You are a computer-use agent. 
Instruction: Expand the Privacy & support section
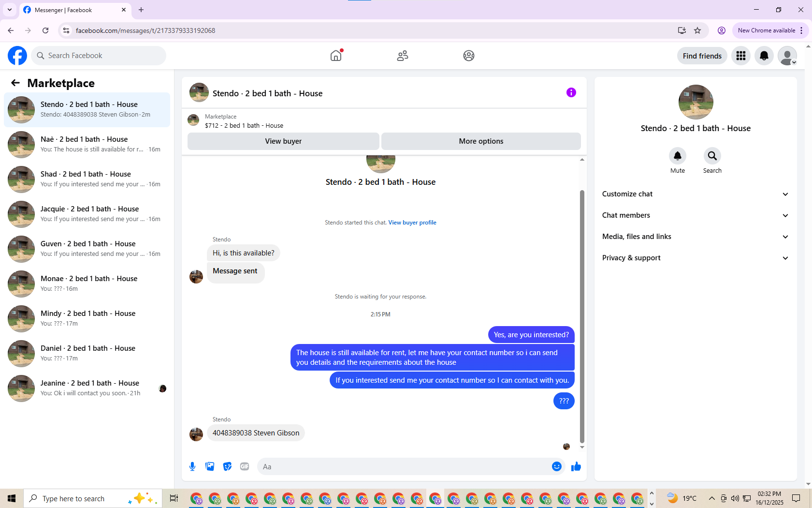tap(696, 258)
